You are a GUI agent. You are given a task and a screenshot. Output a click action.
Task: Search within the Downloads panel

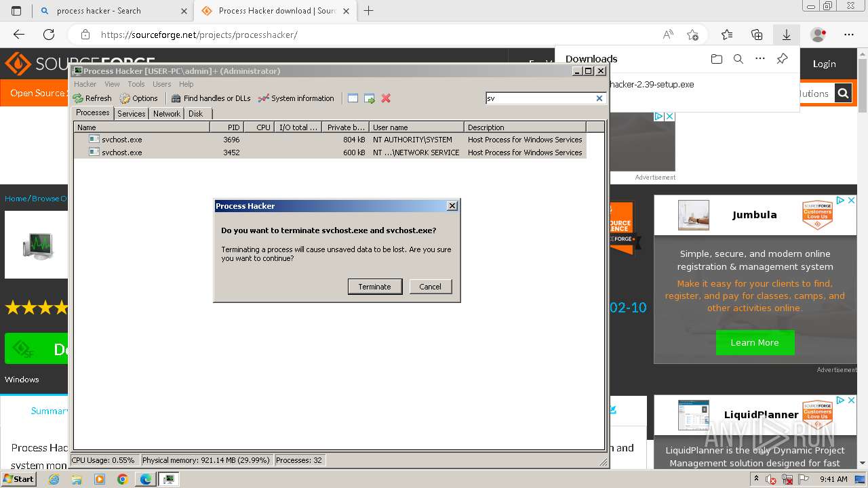738,59
